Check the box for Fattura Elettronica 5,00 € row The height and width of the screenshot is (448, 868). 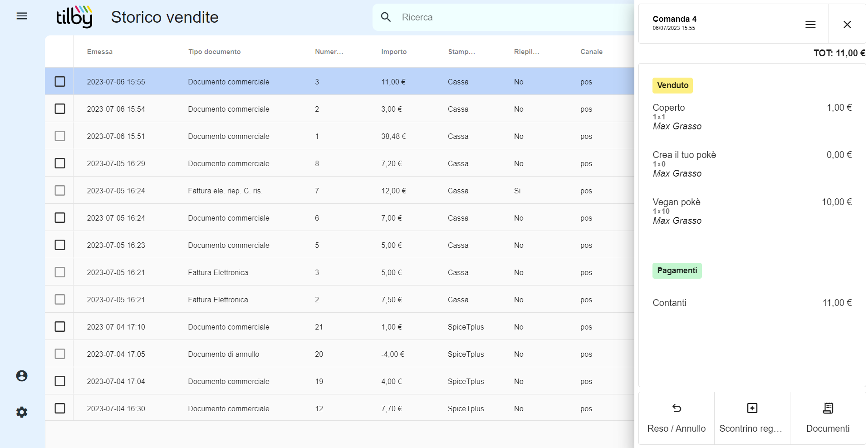click(60, 272)
